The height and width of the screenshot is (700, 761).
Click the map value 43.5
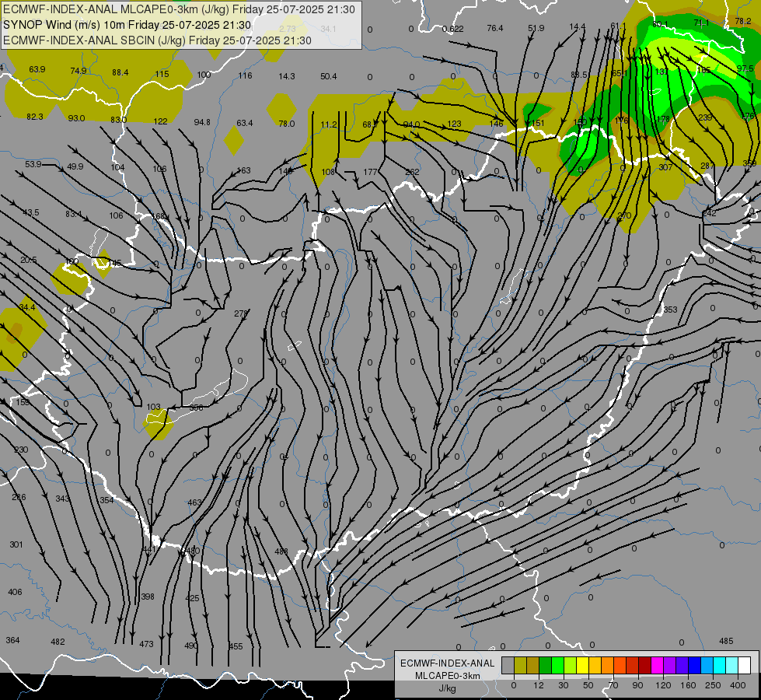coord(31,212)
